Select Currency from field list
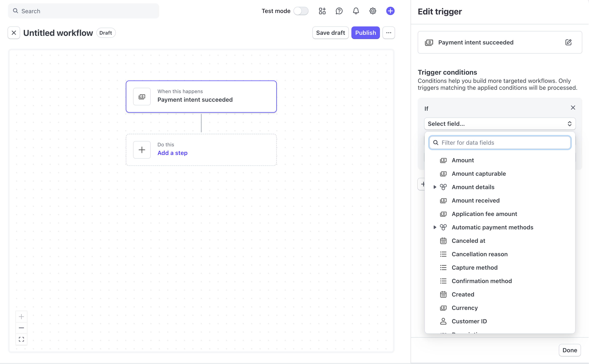 [464, 308]
